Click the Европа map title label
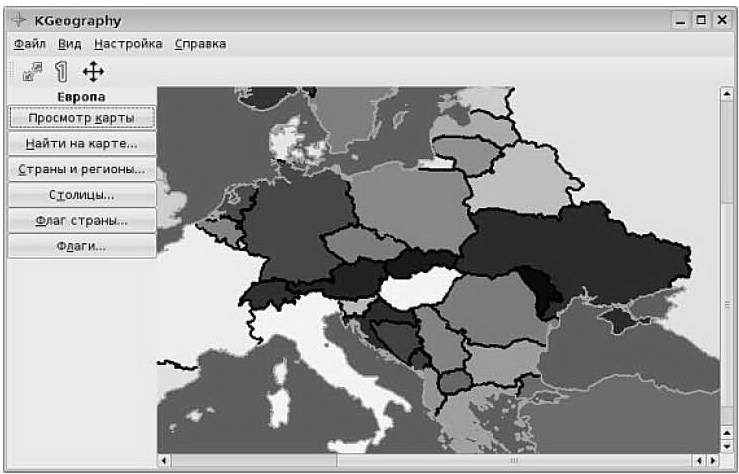The image size is (739, 474). tap(81, 97)
